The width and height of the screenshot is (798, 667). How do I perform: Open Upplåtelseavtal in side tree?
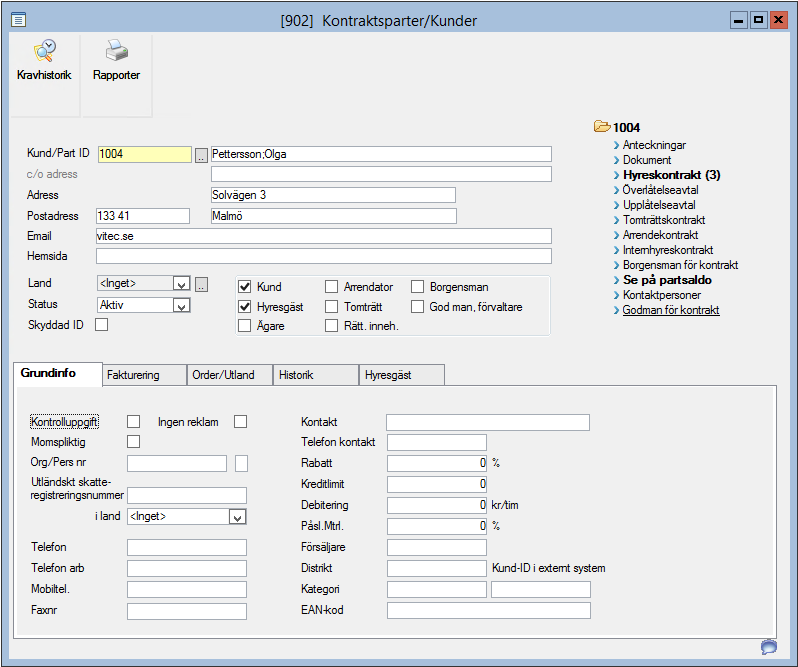(x=659, y=205)
